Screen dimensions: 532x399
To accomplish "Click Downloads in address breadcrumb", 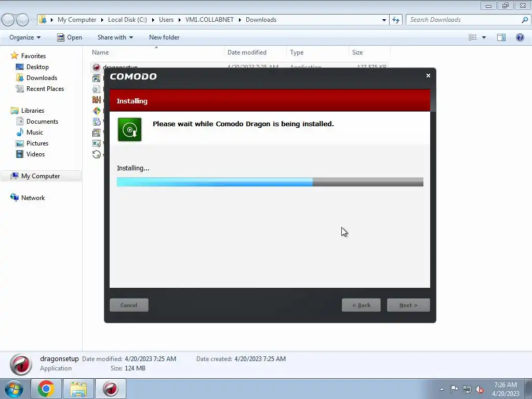I will tap(261, 20).
